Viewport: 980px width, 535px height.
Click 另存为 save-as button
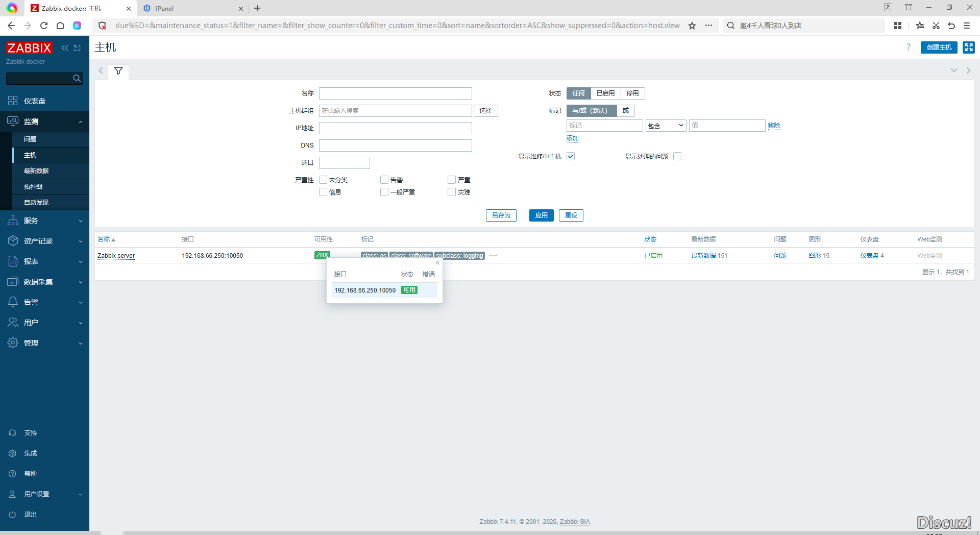[x=501, y=215]
